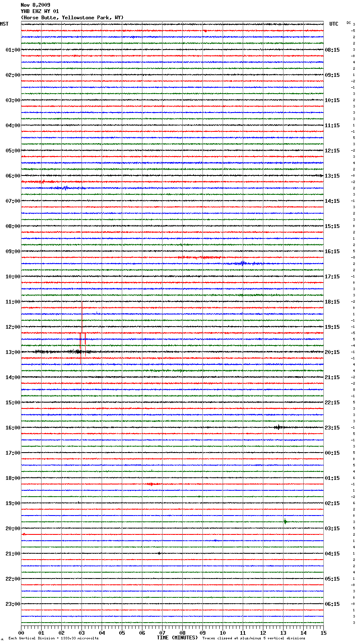
Task: Select the 15:00 MST row label
Action: pyautogui.click(x=13, y=403)
